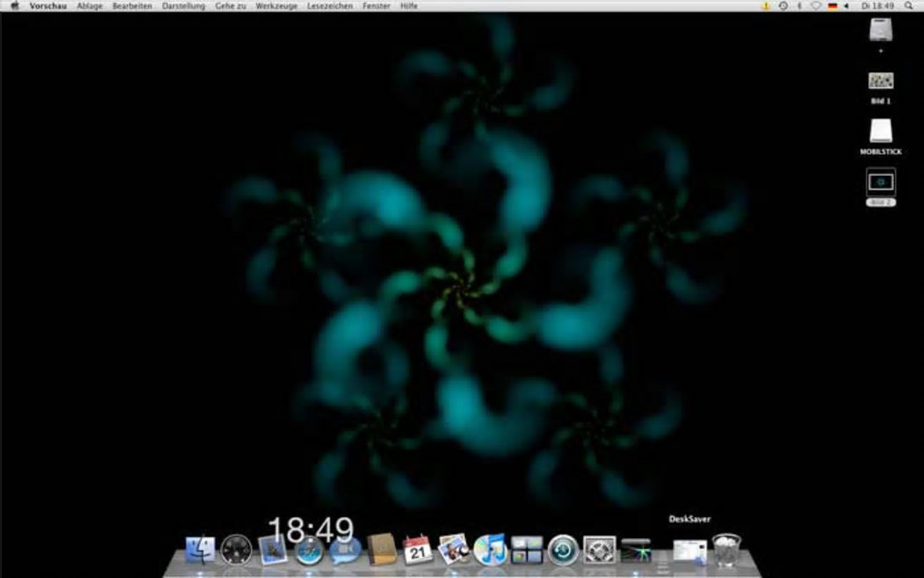Open the Darstellung menu

pyautogui.click(x=183, y=6)
